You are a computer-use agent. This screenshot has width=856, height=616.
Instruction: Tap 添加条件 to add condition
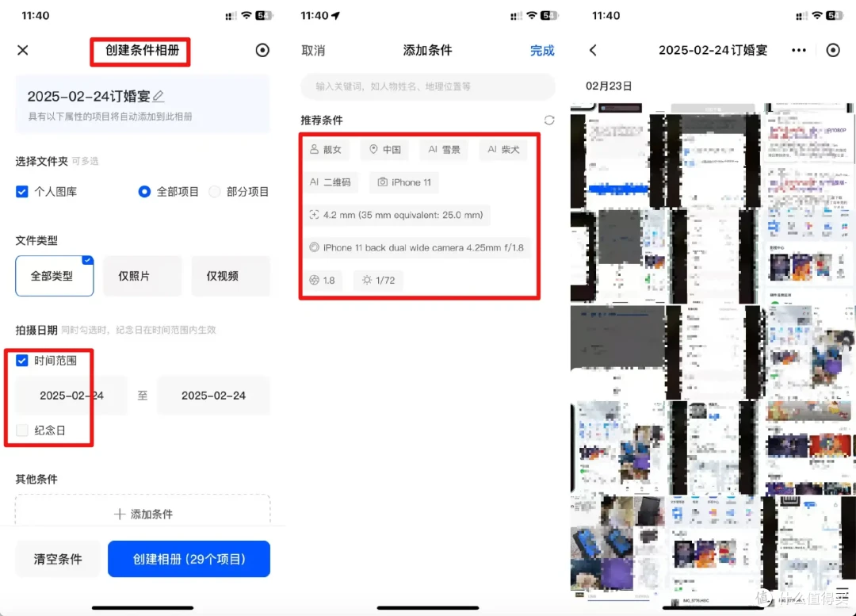click(x=143, y=514)
